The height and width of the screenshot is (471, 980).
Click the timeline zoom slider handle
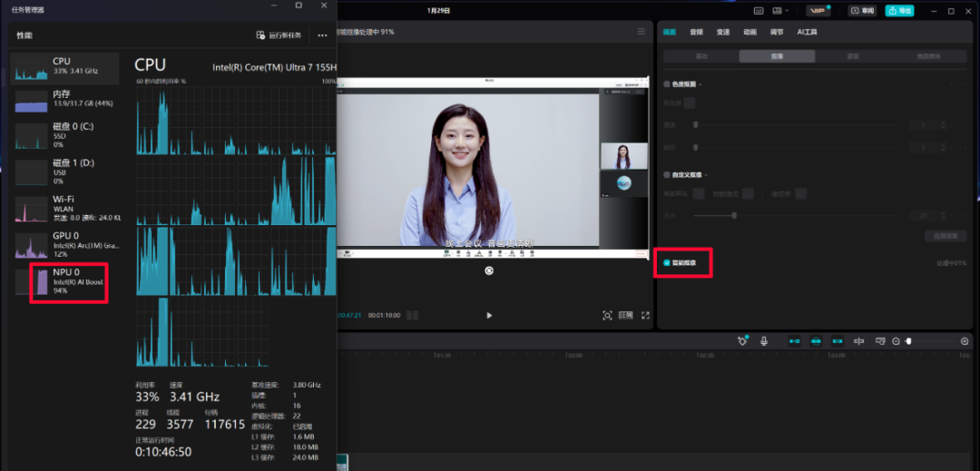[908, 341]
